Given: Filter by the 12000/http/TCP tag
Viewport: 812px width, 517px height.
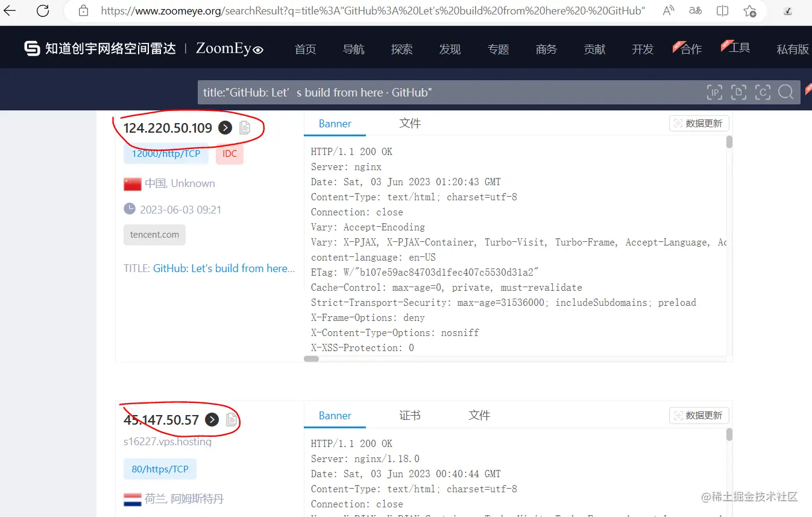Looking at the screenshot, I should (166, 153).
